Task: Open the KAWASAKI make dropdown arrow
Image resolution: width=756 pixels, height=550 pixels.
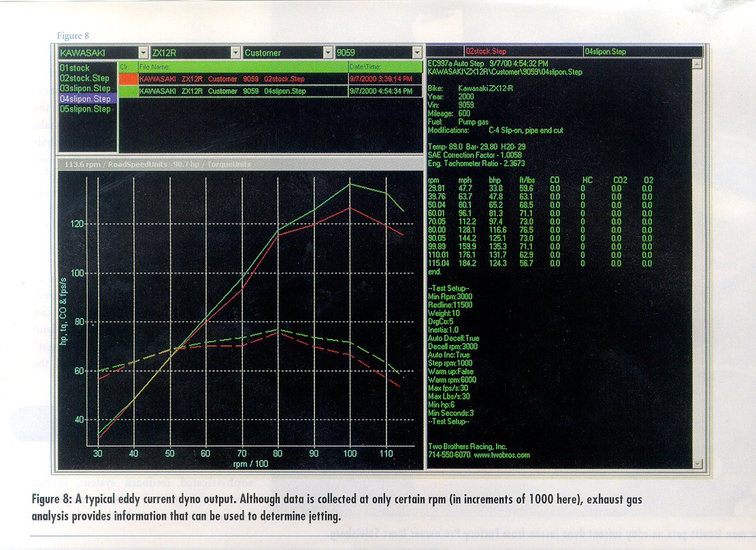Action: click(x=143, y=52)
